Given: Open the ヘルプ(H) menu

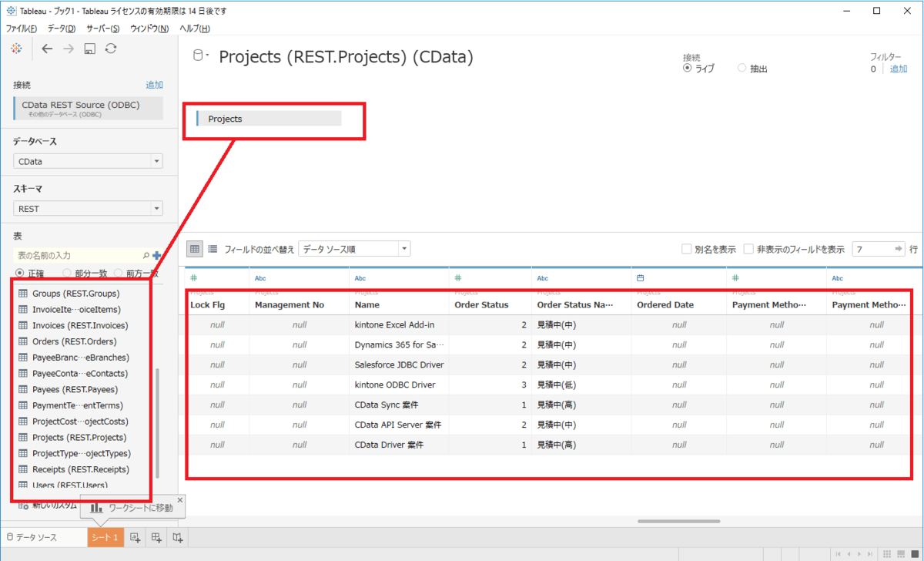Looking at the screenshot, I should point(194,29).
